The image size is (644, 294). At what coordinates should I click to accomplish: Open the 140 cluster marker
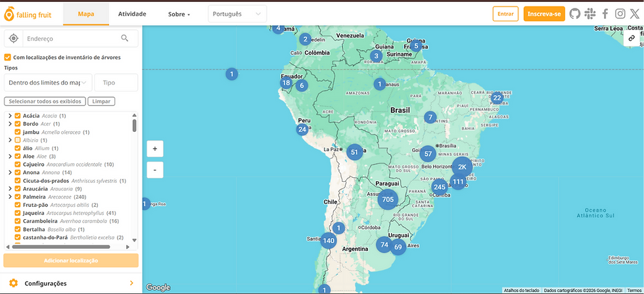tap(329, 241)
